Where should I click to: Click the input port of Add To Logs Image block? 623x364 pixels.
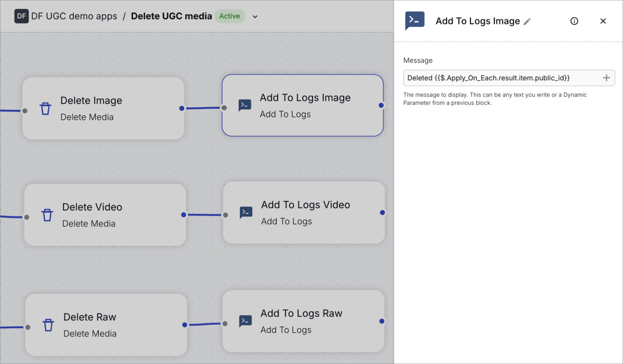click(x=224, y=108)
